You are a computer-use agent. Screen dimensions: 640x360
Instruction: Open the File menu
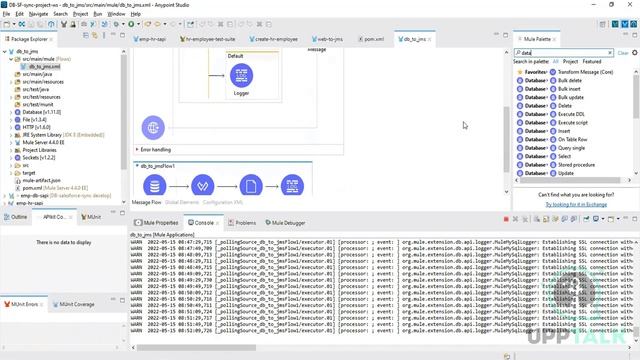(6, 14)
